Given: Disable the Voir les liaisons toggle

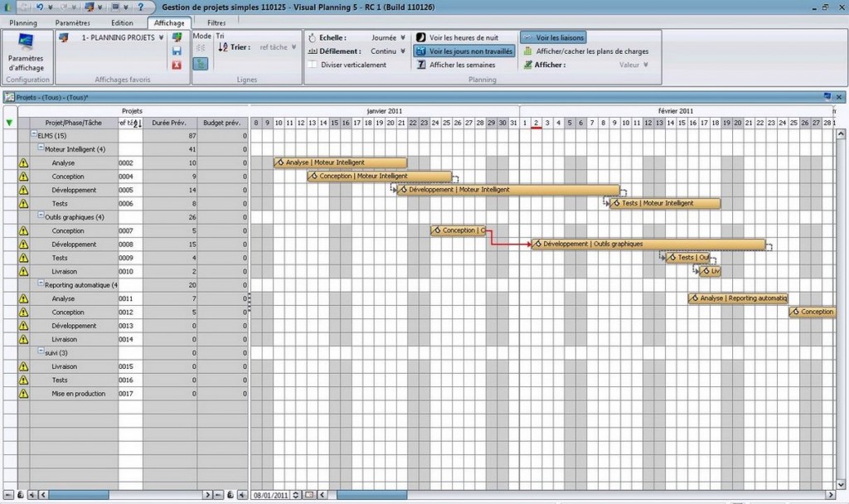Looking at the screenshot, I should tap(553, 37).
